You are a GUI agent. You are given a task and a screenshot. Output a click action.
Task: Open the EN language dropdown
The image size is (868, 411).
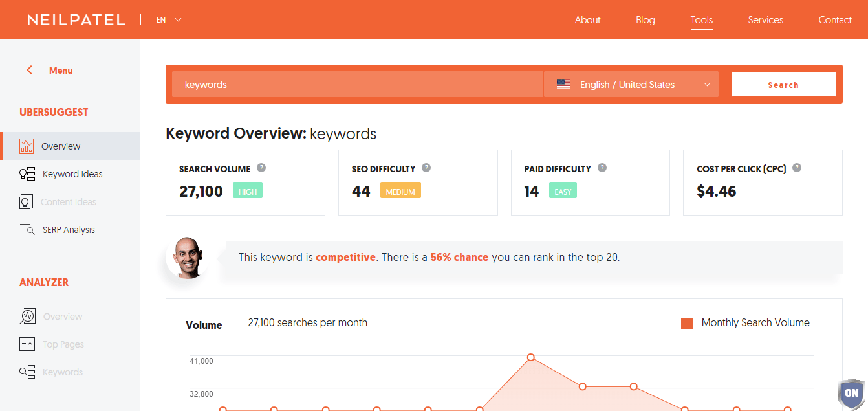169,20
